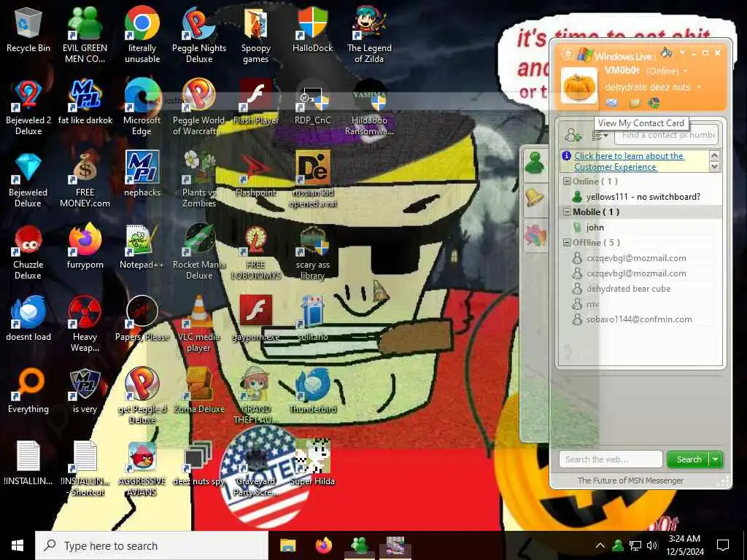
Task: Open Peggle Nights Deluxe desktop icon
Action: tap(199, 34)
